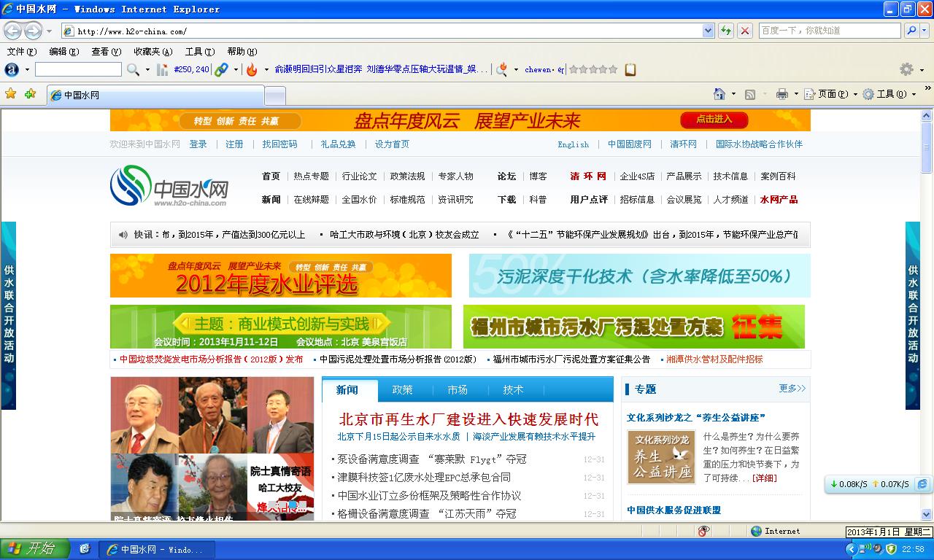The height and width of the screenshot is (560, 934).
Task: Click the Baidu search input field
Action: pos(830,31)
